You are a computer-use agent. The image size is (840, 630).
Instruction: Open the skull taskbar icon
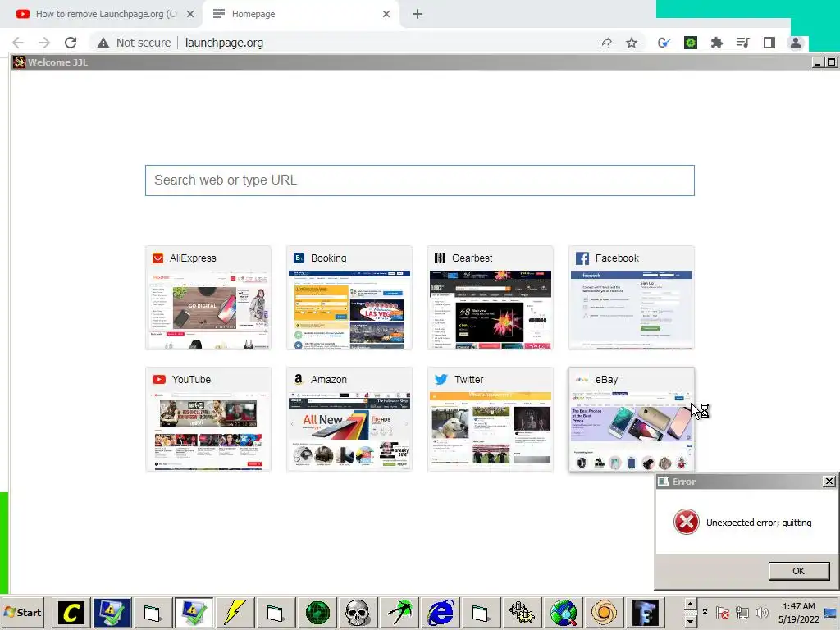(x=358, y=612)
